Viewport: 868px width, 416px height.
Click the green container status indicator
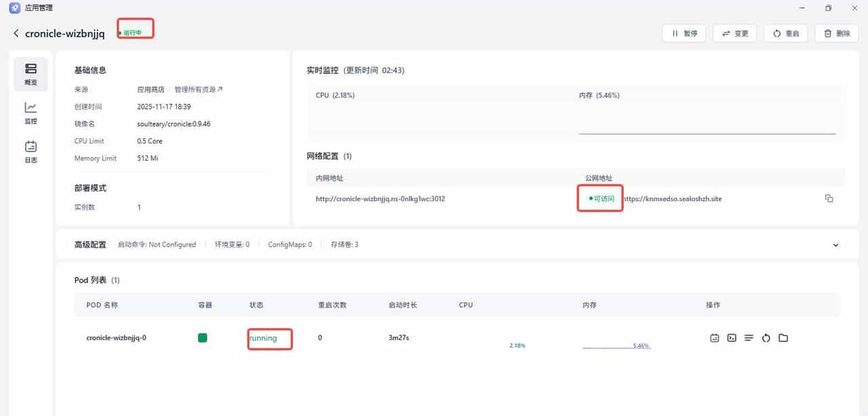click(x=202, y=337)
